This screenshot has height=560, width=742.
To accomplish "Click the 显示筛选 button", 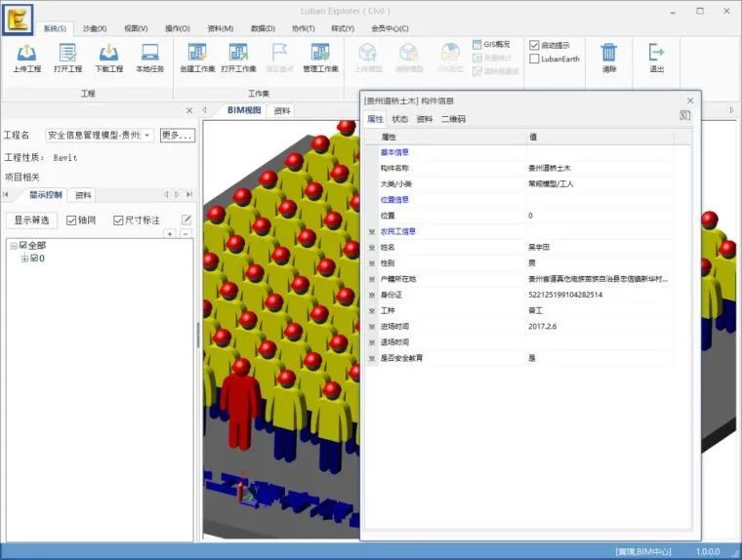I will click(x=31, y=220).
